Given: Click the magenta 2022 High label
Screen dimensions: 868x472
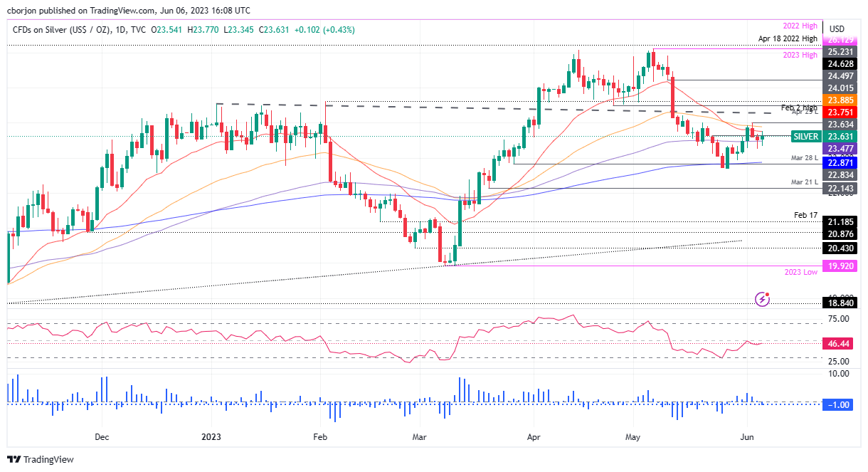Looking at the screenshot, I should (799, 25).
